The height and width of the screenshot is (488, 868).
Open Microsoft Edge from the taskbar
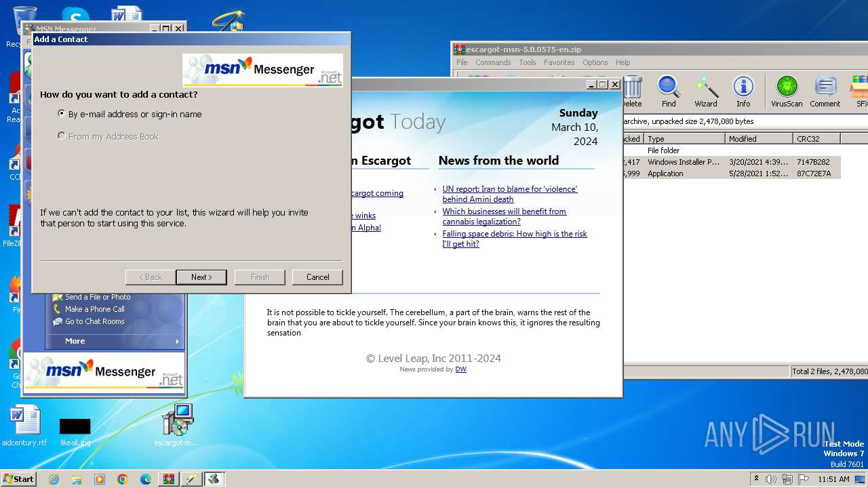146,479
